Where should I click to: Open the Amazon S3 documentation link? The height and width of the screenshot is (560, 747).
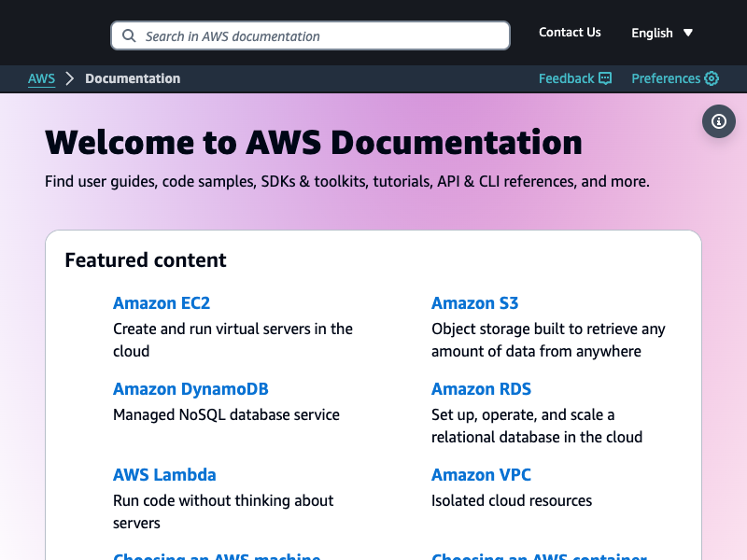(474, 303)
